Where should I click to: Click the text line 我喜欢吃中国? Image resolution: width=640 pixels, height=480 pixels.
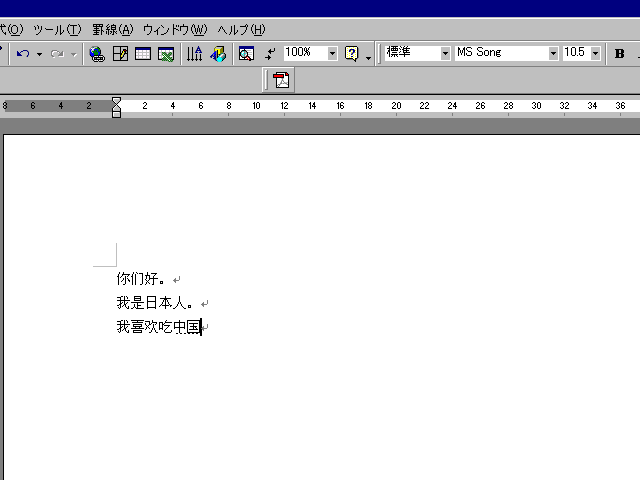coord(158,327)
